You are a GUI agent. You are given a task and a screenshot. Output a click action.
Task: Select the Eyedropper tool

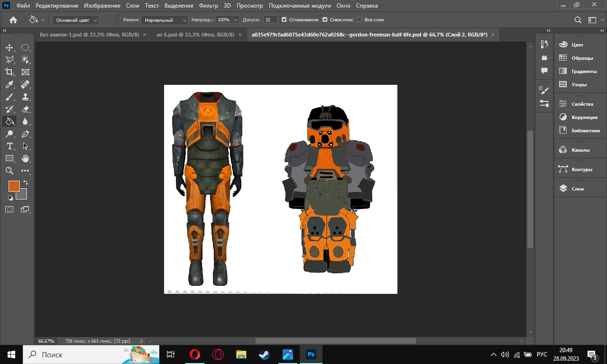click(x=9, y=84)
